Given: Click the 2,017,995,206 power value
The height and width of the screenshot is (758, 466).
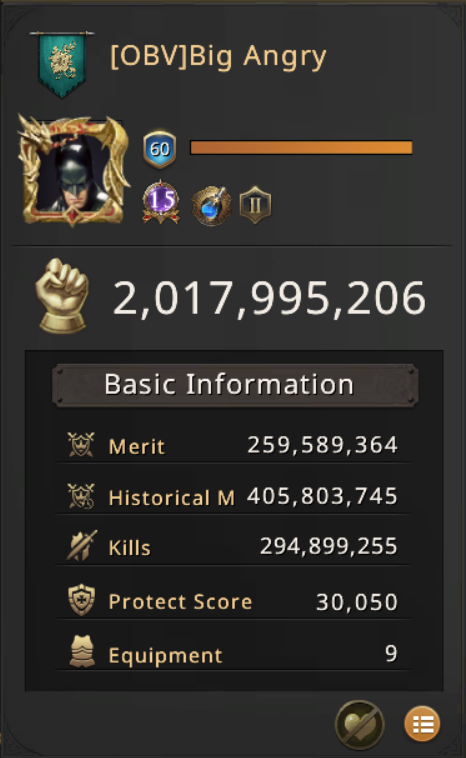Looking at the screenshot, I should 269,298.
